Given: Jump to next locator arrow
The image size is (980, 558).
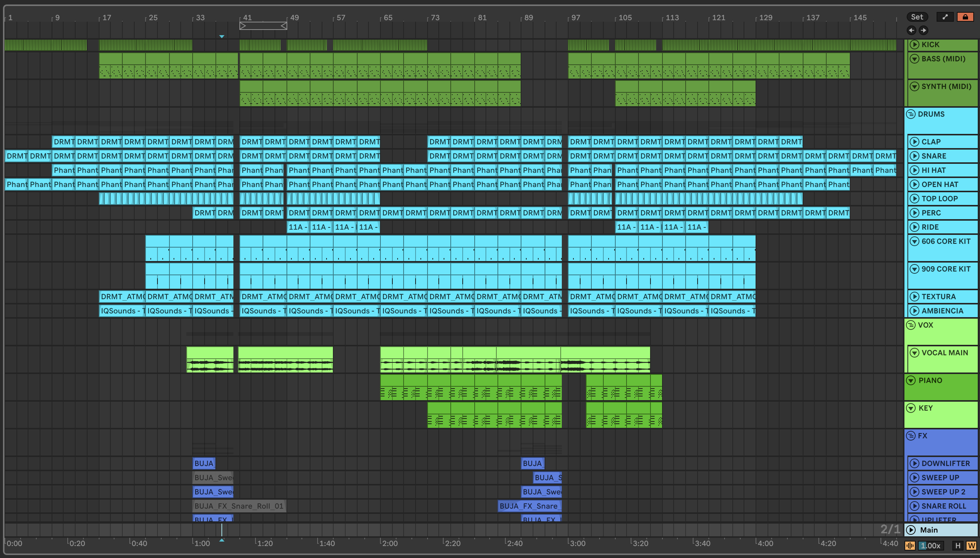Looking at the screenshot, I should pyautogui.click(x=923, y=30).
